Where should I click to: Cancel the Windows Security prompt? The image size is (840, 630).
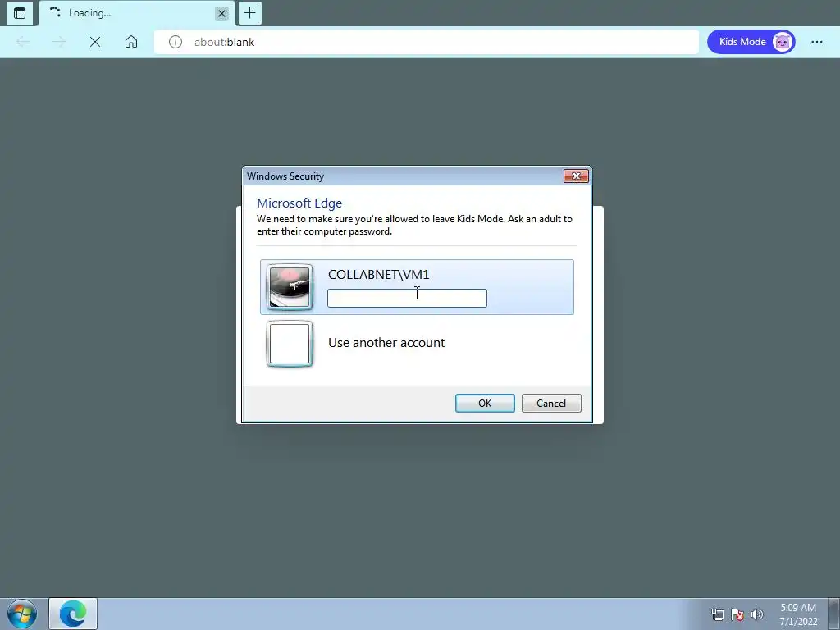coord(551,404)
